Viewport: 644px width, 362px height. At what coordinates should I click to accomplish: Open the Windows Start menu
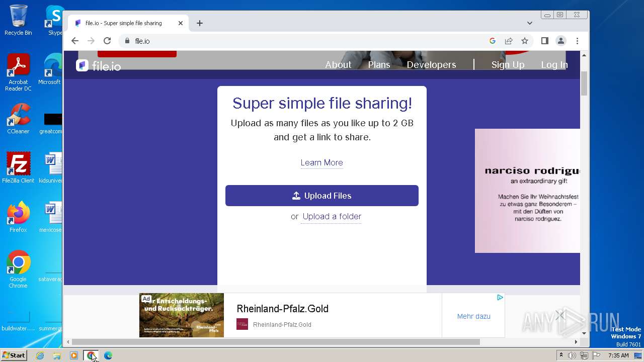[x=14, y=355]
